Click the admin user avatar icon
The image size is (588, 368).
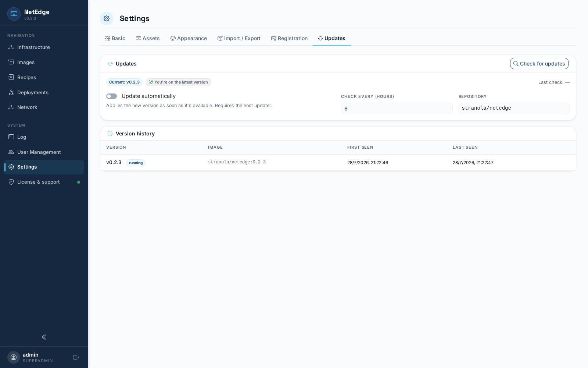[x=14, y=357]
